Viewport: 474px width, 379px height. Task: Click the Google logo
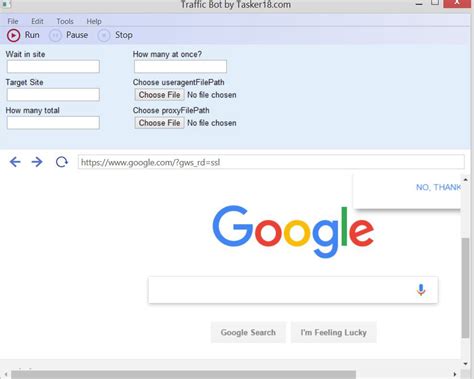(x=293, y=231)
